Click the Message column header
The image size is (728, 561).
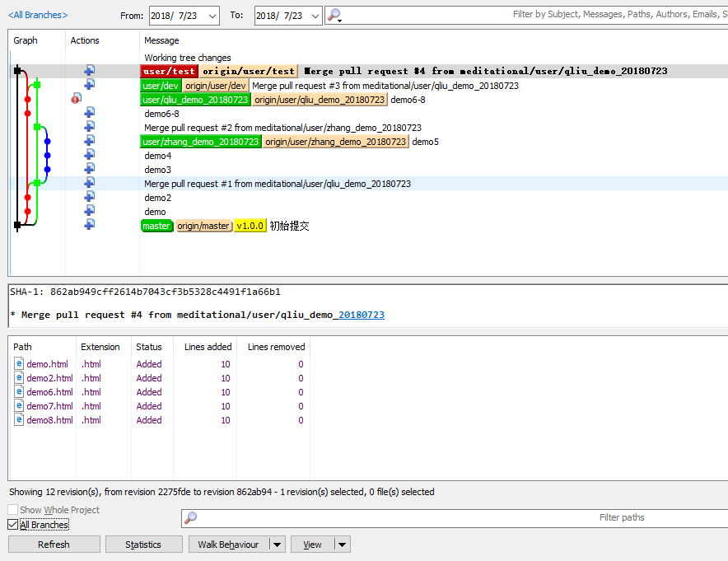click(x=161, y=40)
